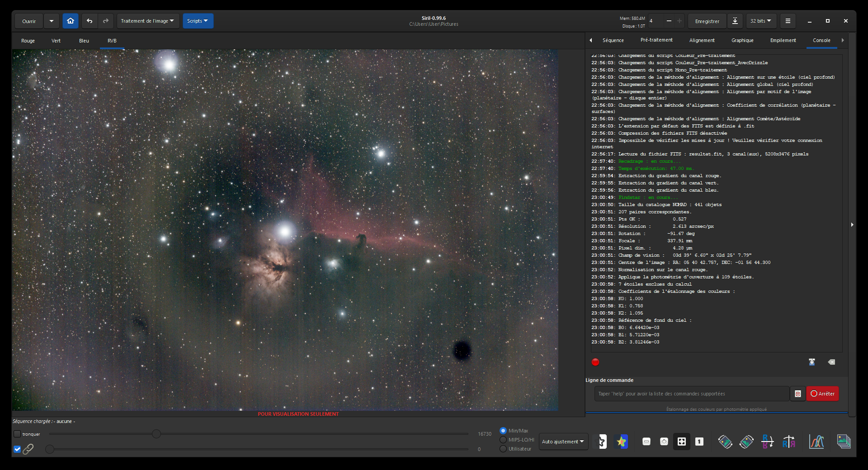
Task: Click the Enregistrer button
Action: 707,21
